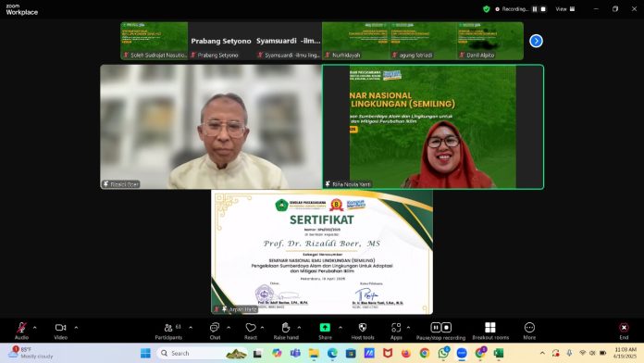The image size is (644, 363).
Task: Click Rizaldi Boer's video tile
Action: pos(211,127)
